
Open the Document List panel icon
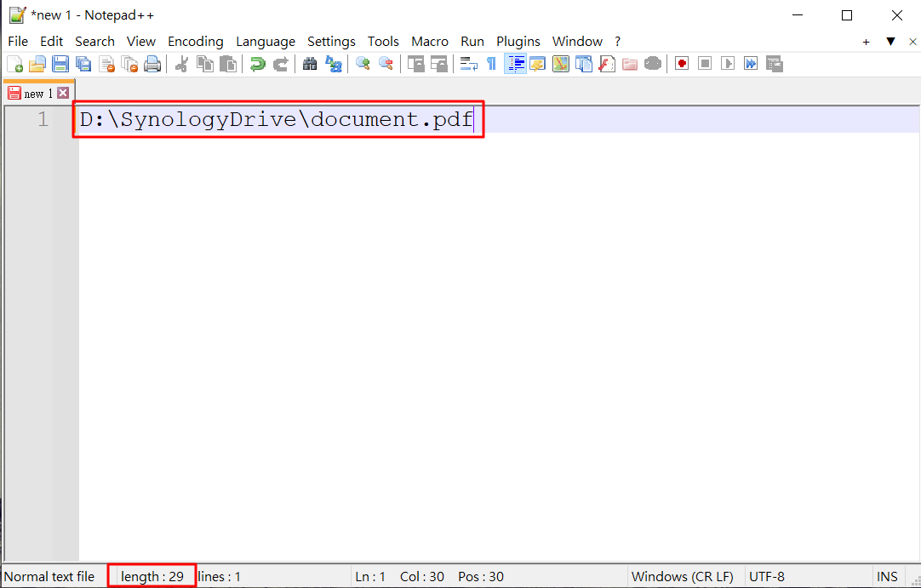coord(584,64)
